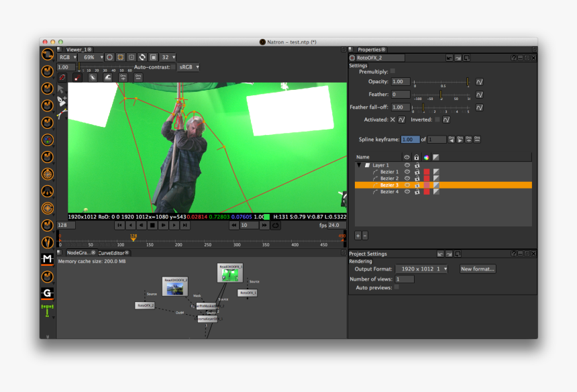Click the animation curve icon next to Opacity
Screen dimensions: 577x392
(x=479, y=81)
